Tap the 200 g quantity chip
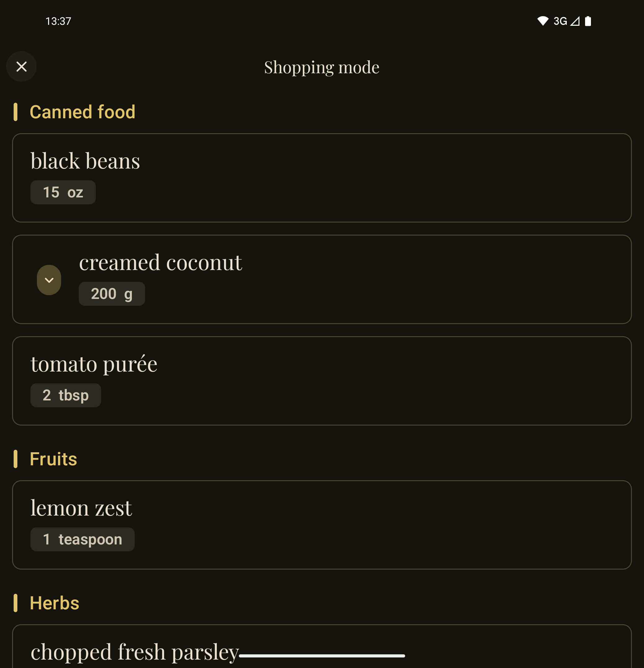The height and width of the screenshot is (668, 644). coord(112,294)
